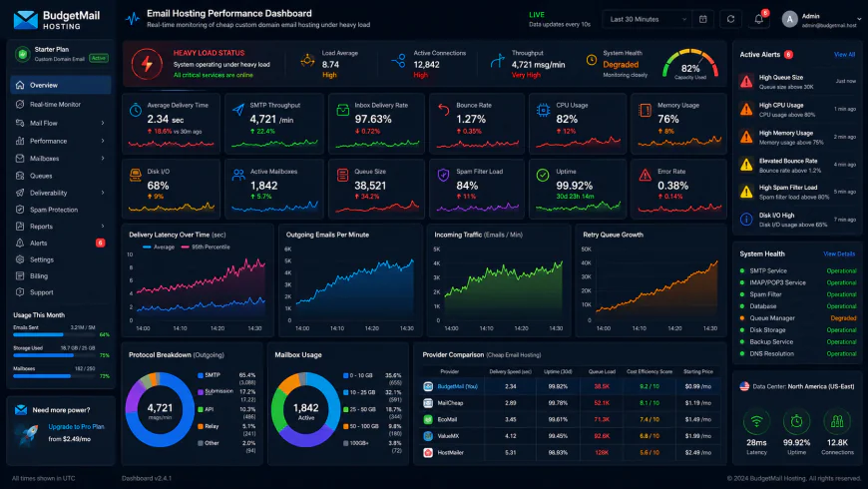Image resolution: width=868 pixels, height=489 pixels.
Task: Click the Latency wifi signal icon
Action: point(756,422)
